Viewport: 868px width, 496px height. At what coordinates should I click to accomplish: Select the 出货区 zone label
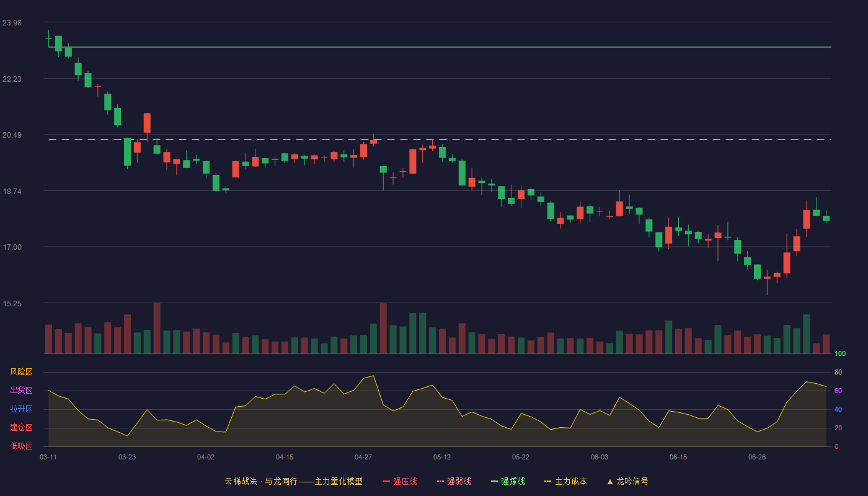coord(22,391)
